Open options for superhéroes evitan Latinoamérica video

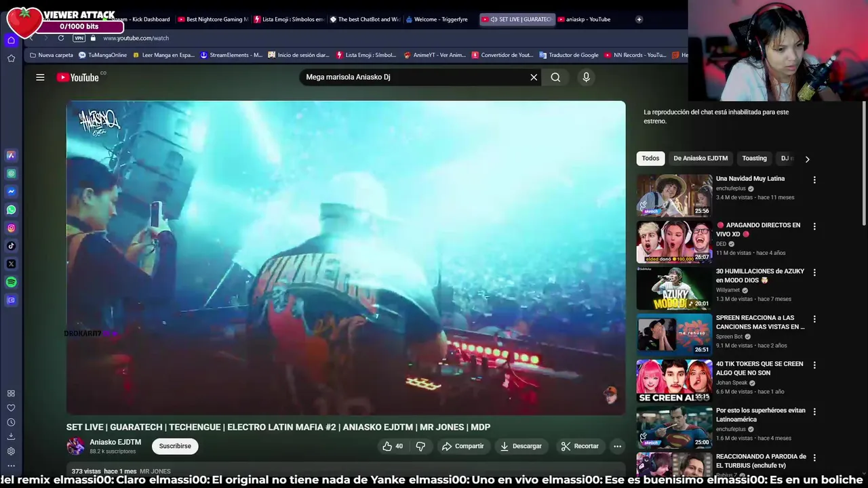pos(814,411)
